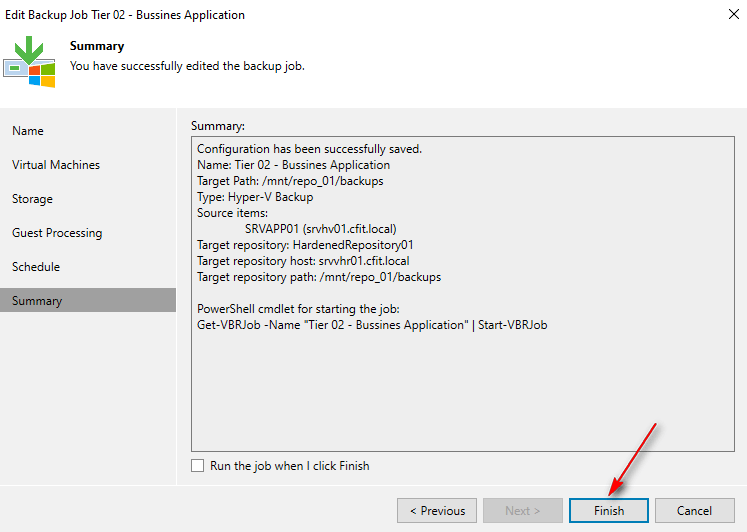Jump to the Schedule step

(36, 267)
